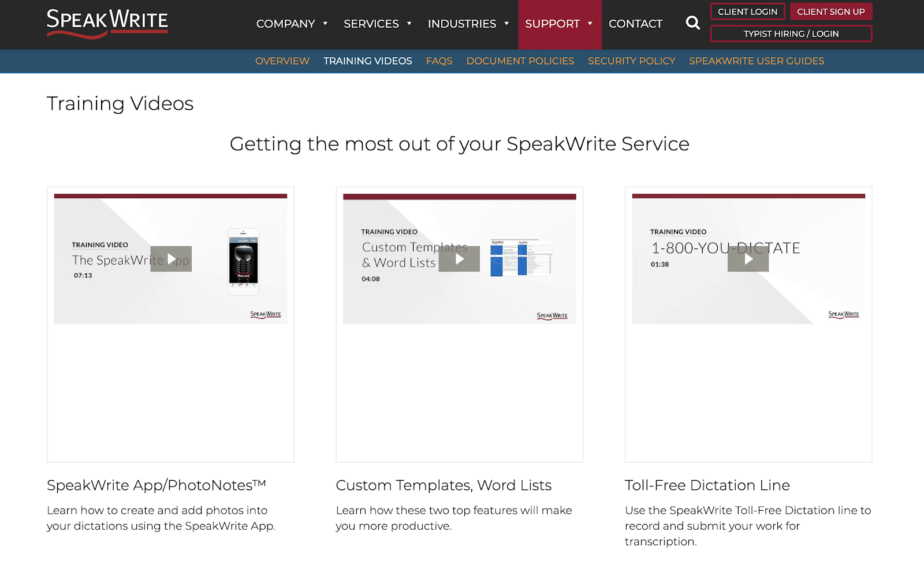Expand the Industries dropdown arrow

506,24
